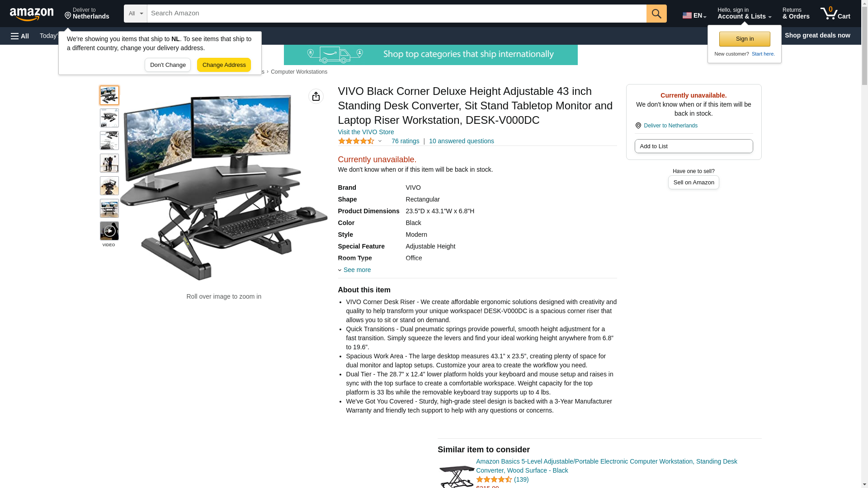Click into the Search Amazon field
Screen dimensions: 868x488
pos(396,14)
